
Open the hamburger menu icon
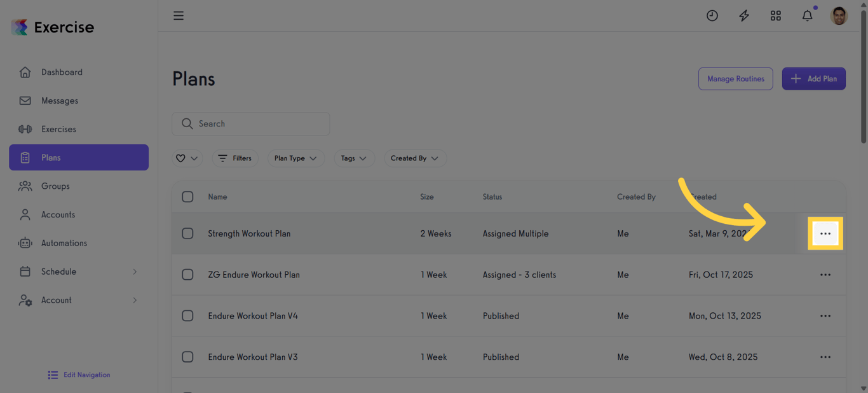179,16
